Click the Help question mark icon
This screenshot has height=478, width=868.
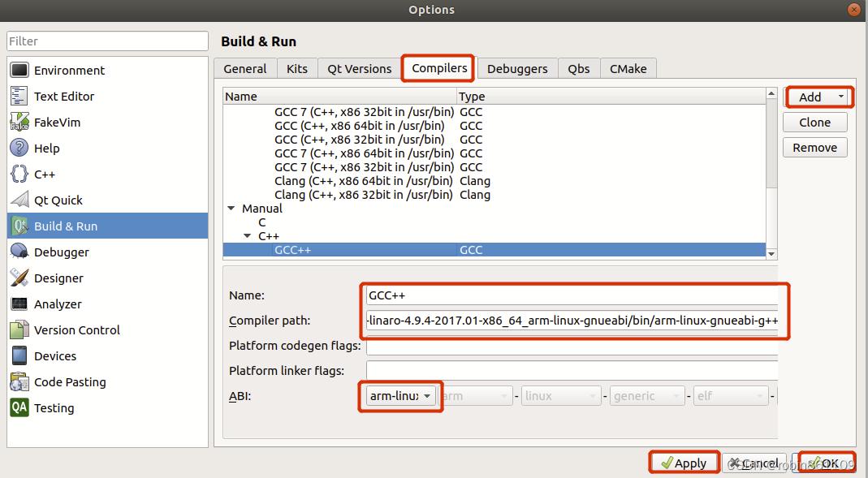pyautogui.click(x=19, y=149)
